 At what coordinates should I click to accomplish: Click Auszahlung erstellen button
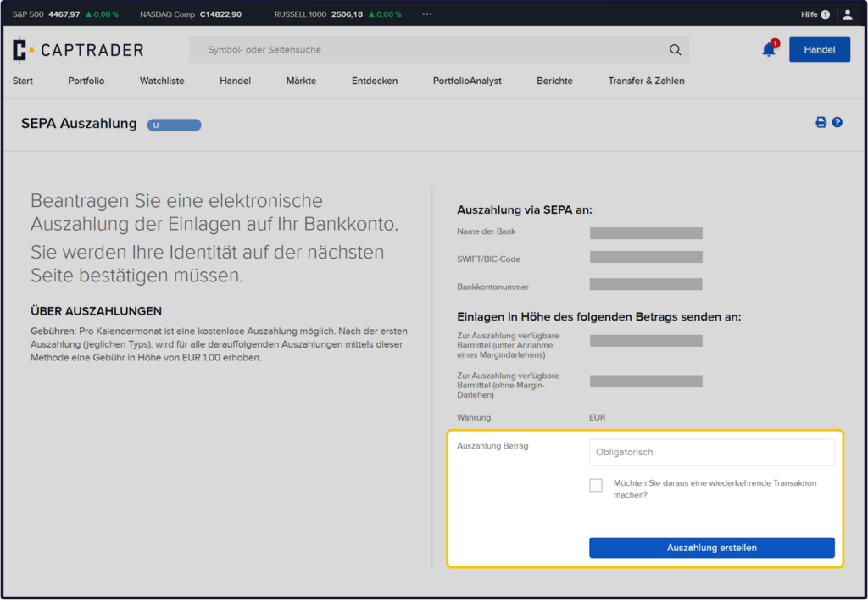coord(712,548)
